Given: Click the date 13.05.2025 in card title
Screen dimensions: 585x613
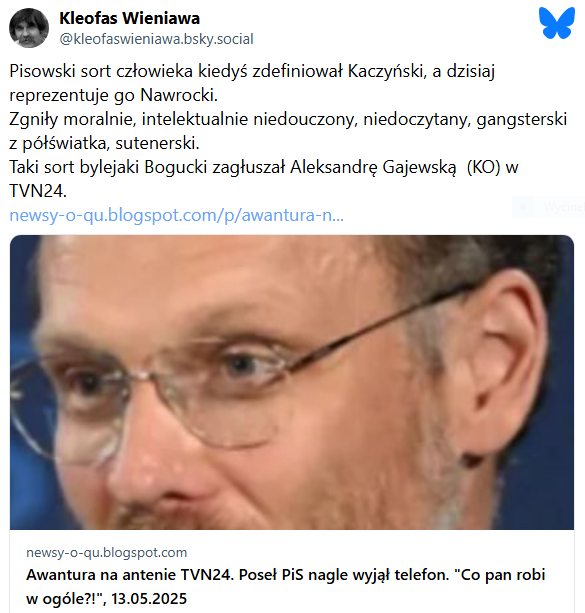Looking at the screenshot, I should [x=149, y=599].
